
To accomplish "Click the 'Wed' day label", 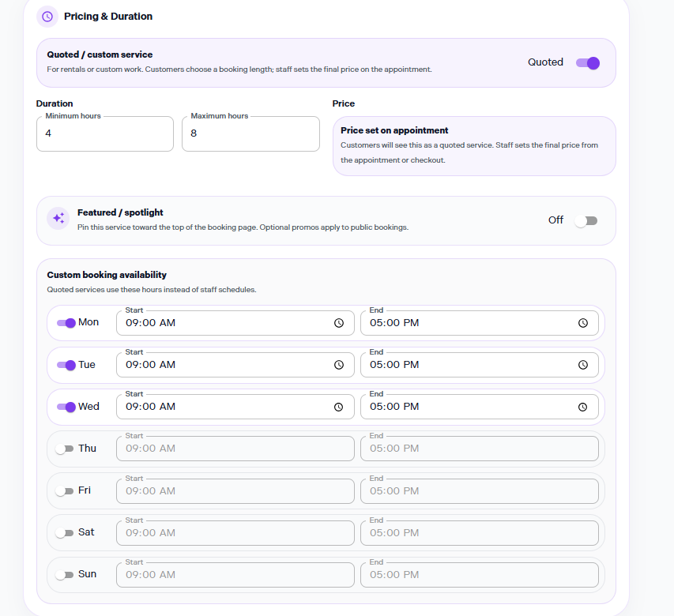I will click(89, 407).
